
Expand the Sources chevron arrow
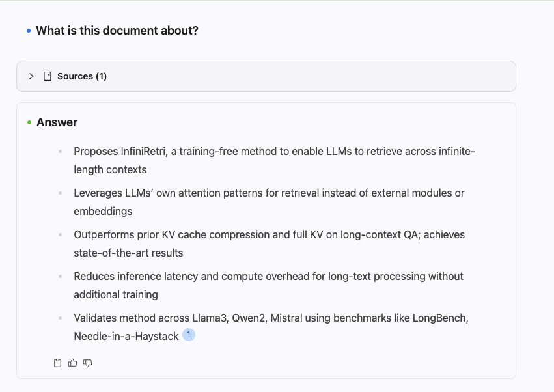click(31, 76)
